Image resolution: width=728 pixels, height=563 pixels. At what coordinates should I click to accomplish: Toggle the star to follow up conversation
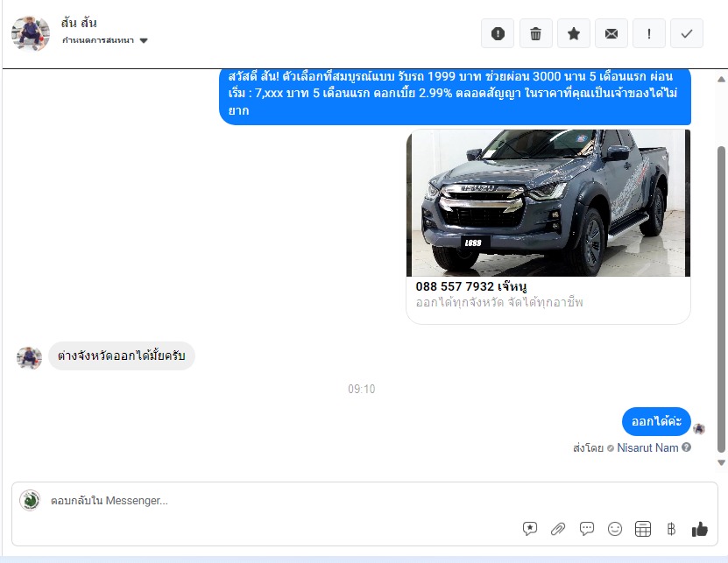point(574,33)
